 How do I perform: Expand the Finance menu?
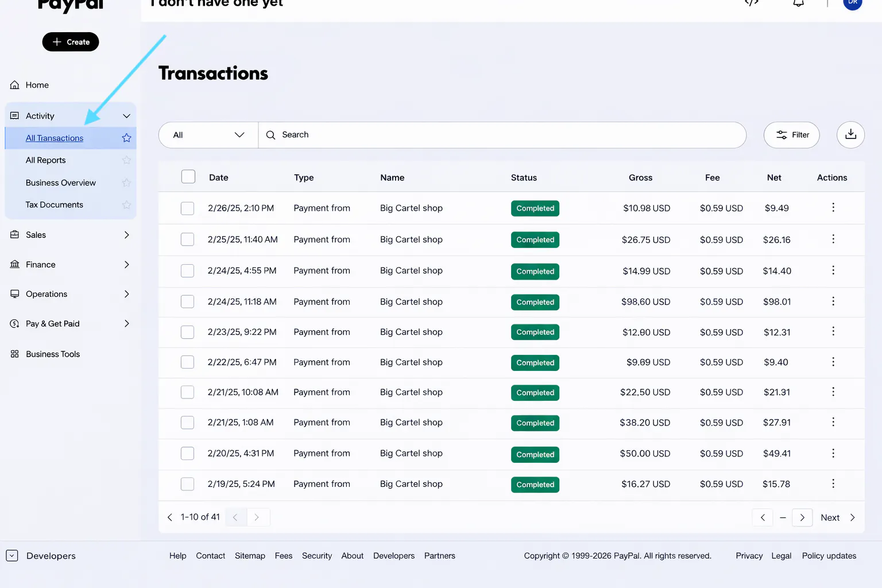tap(126, 265)
